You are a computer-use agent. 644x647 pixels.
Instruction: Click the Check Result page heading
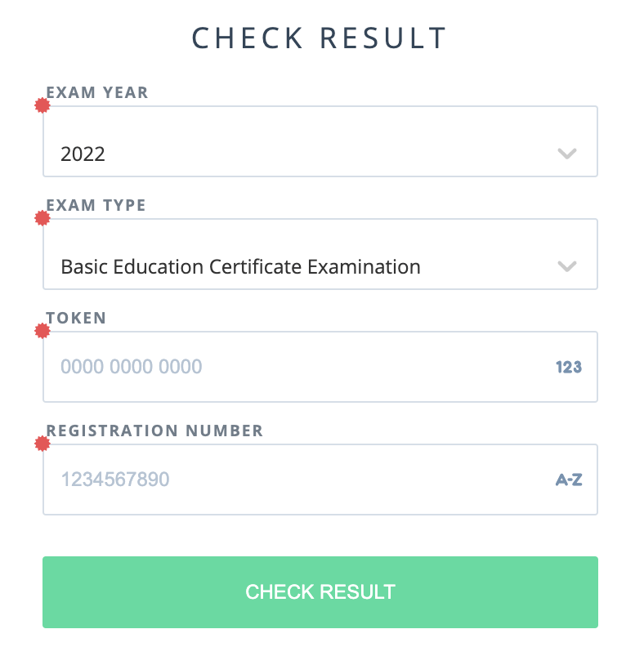pos(319,38)
